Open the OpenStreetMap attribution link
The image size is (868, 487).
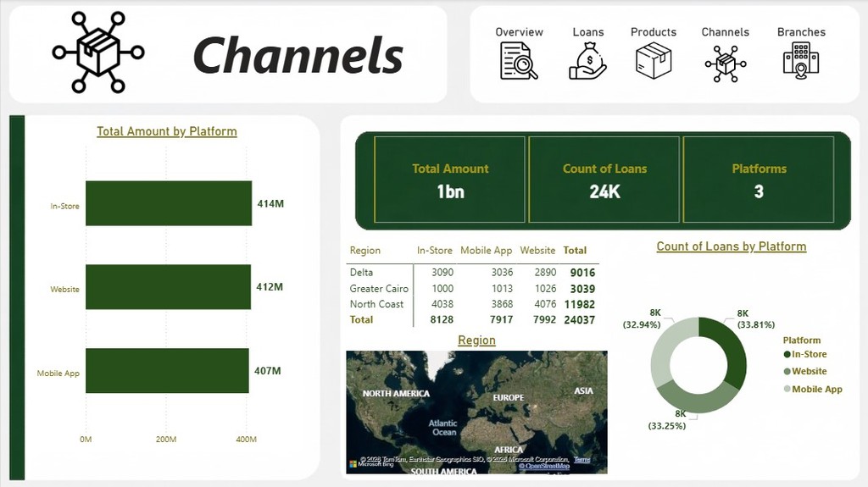click(x=544, y=467)
